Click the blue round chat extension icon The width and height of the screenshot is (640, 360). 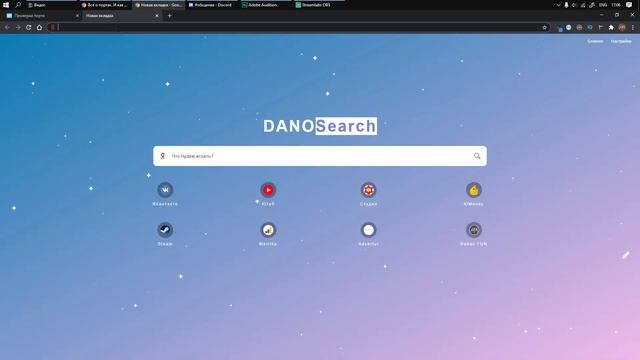(569, 27)
